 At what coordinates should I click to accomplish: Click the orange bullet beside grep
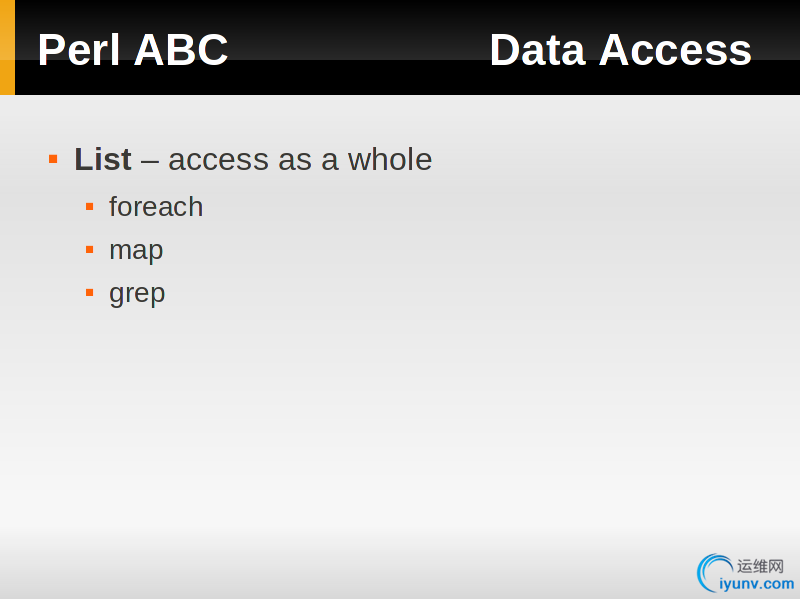point(90,292)
